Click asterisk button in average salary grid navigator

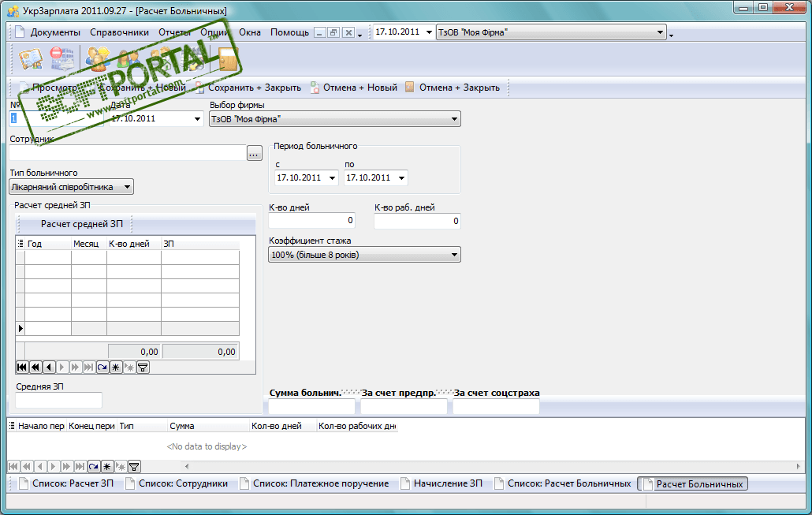[x=116, y=368]
